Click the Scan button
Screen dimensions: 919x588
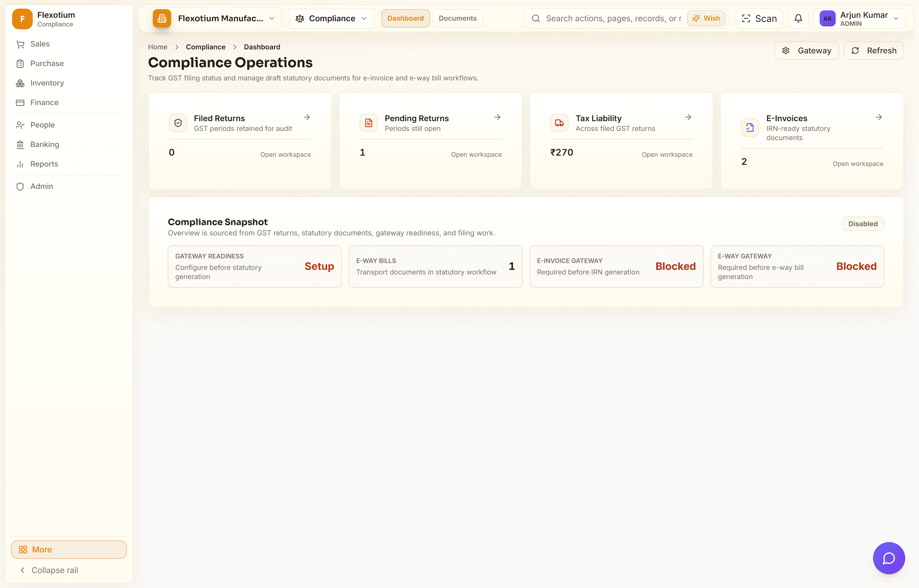pyautogui.click(x=759, y=18)
